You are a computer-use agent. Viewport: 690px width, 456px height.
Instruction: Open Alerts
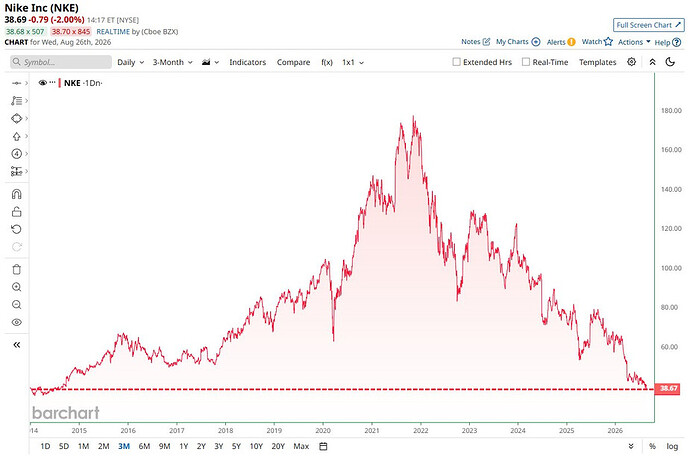(x=561, y=42)
